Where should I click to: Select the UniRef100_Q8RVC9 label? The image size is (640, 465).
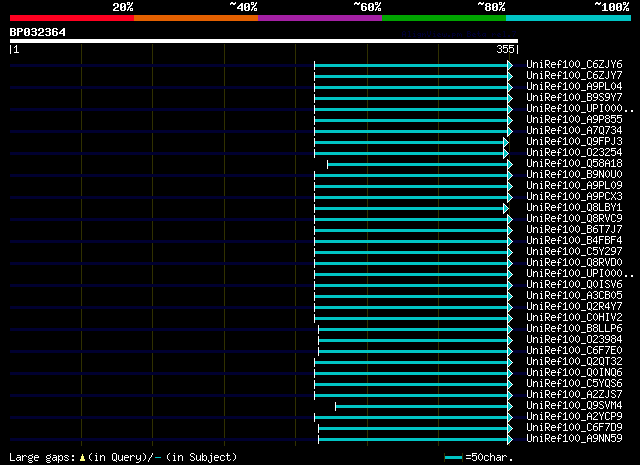[x=574, y=219]
